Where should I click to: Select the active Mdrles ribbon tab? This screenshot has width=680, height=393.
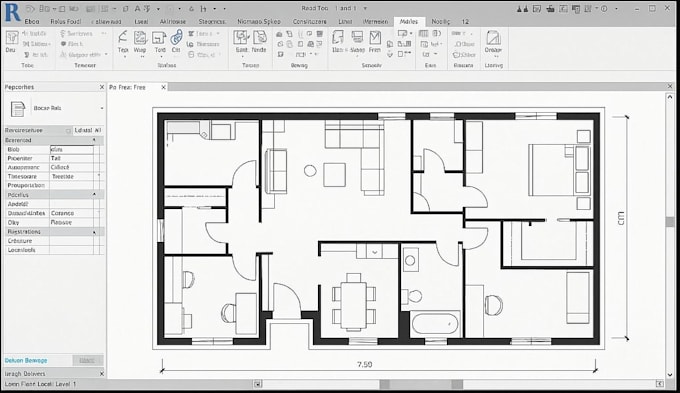(409, 21)
